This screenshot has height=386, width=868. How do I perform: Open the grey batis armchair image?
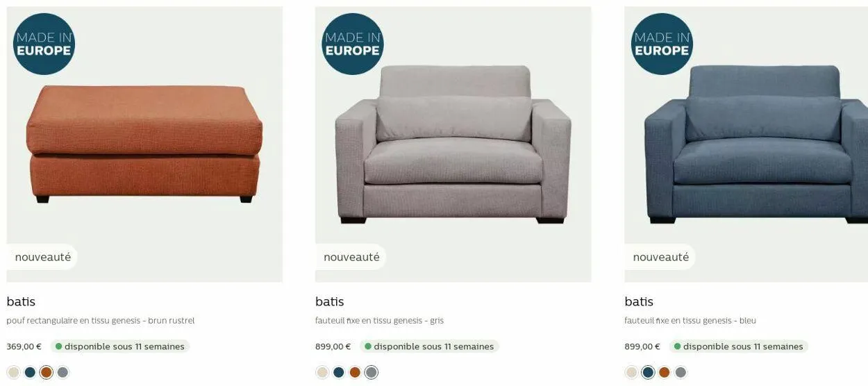pos(453,144)
